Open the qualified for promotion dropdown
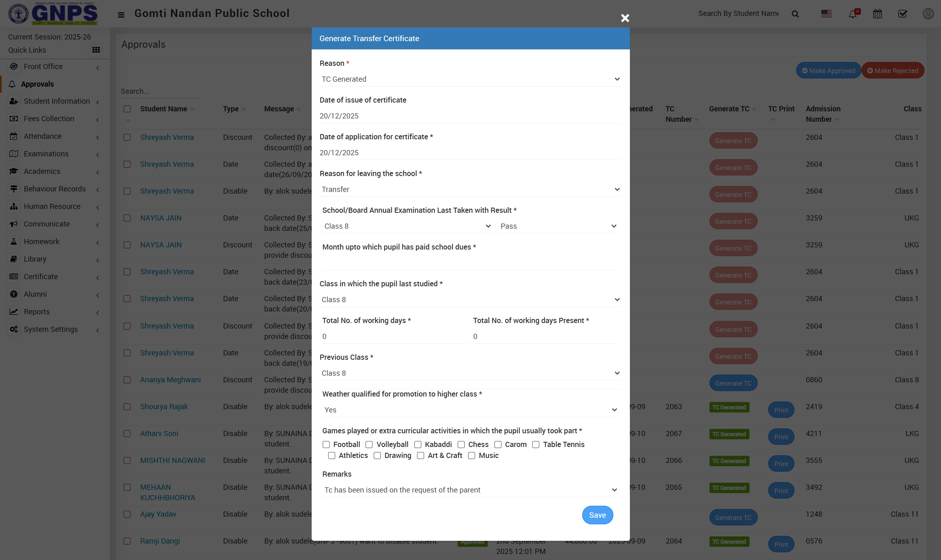Viewport: 941px width, 560px height. (470, 410)
